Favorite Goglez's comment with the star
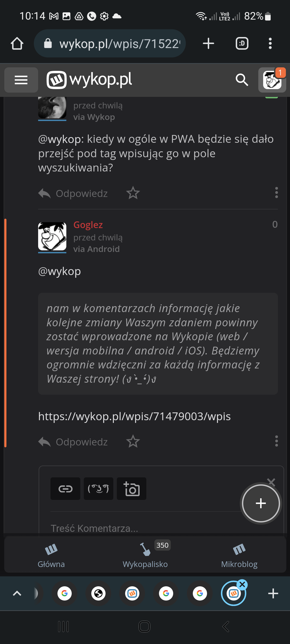This screenshot has width=290, height=644. click(x=133, y=442)
